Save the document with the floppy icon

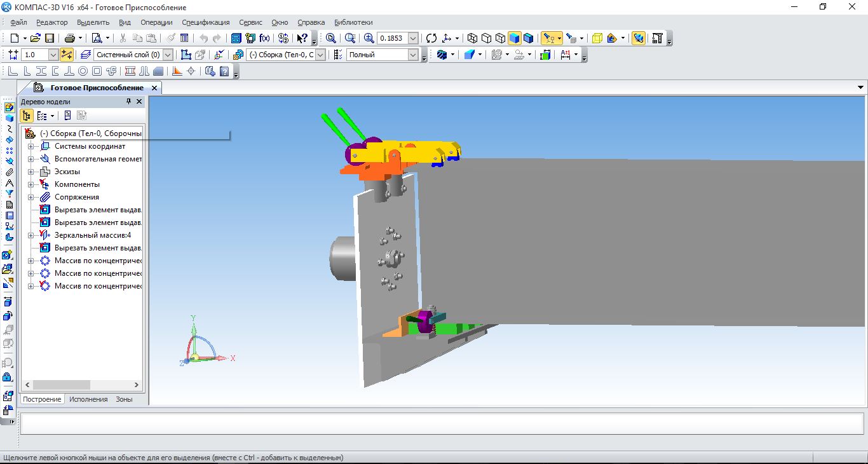coord(50,38)
